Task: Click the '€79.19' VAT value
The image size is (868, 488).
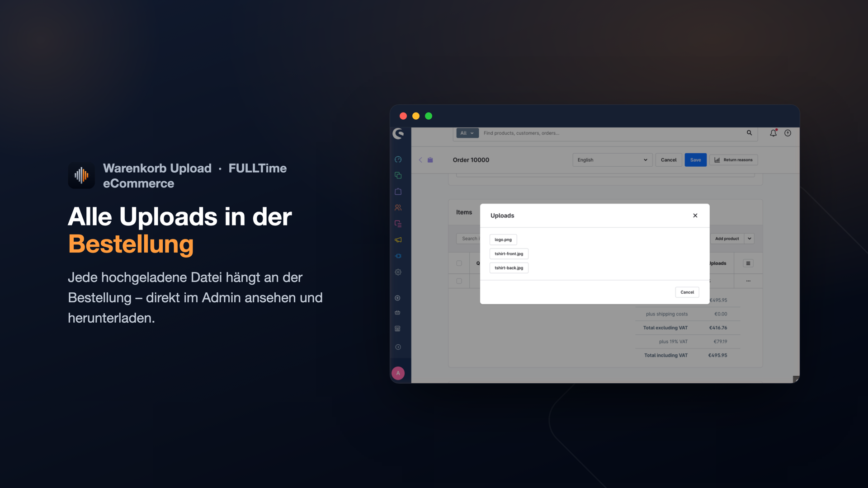Action: click(x=720, y=342)
